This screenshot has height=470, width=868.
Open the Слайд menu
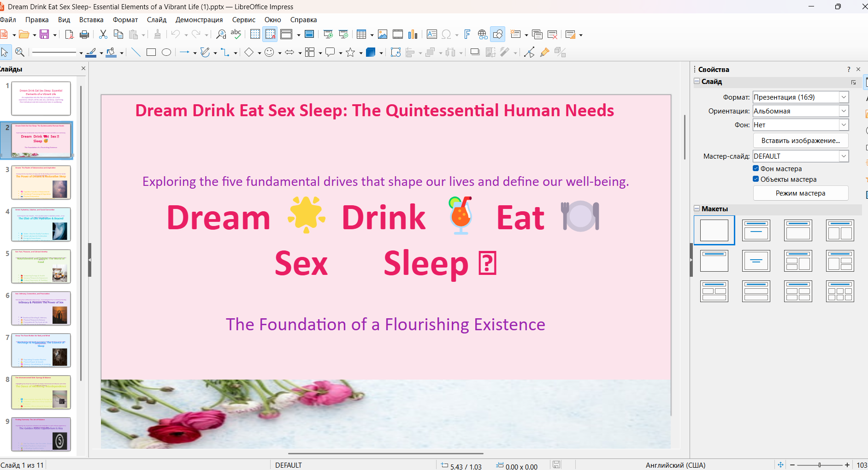tap(157, 20)
